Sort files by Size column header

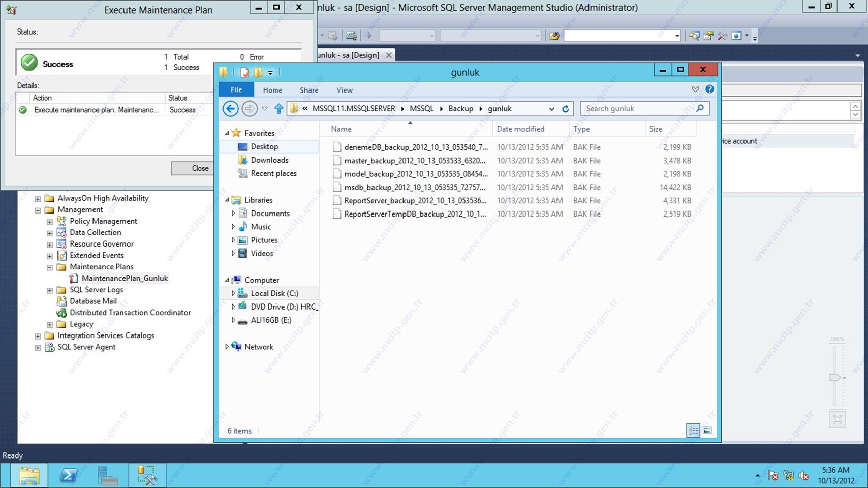point(656,129)
